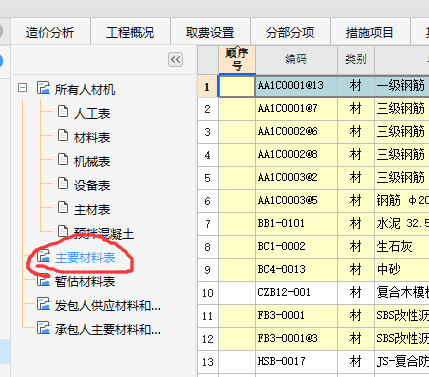The width and height of the screenshot is (429, 377).
Task: Open the 人工表 tree item
Action: pyautogui.click(x=92, y=113)
